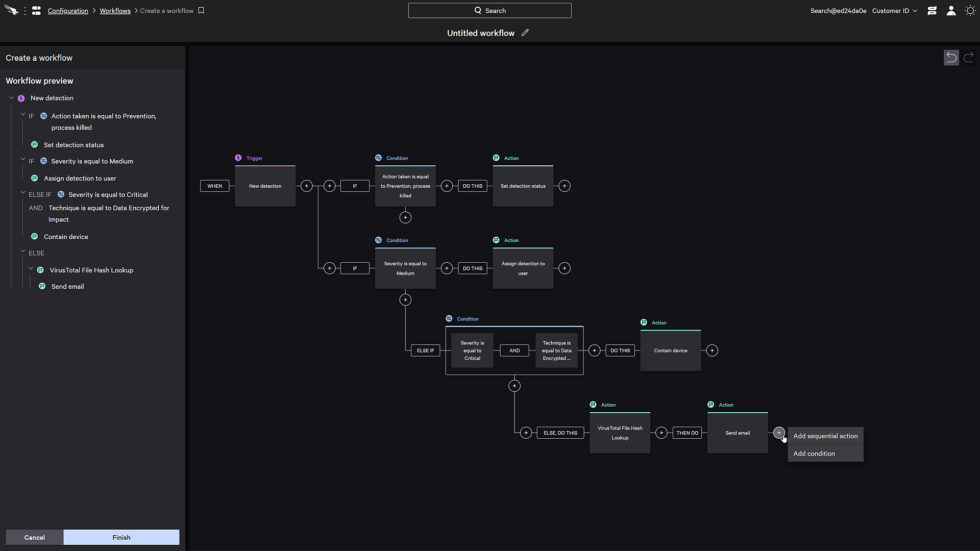Click Send email in the preview tree
Screen dimensions: 980x551
coord(67,286)
